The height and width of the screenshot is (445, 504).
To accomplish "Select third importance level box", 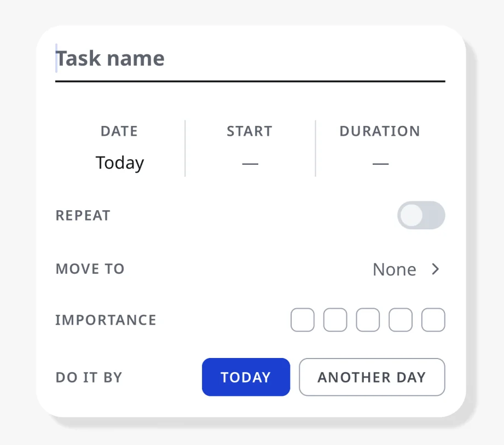I will 368,320.
